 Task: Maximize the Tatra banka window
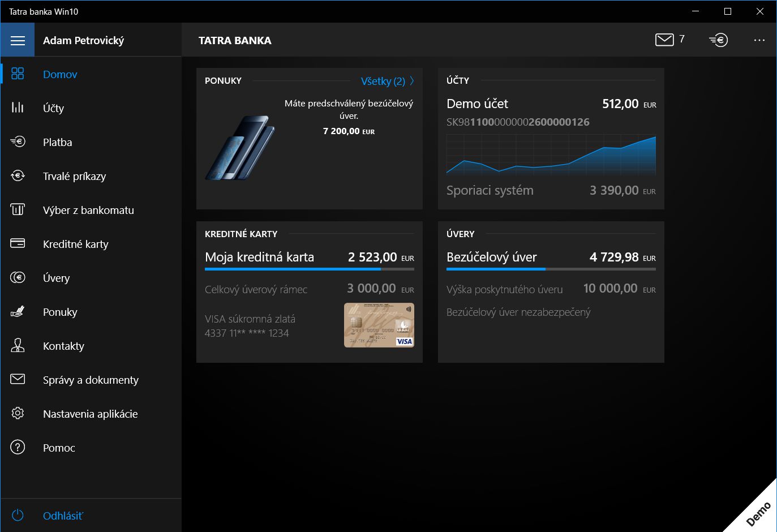[x=728, y=11]
